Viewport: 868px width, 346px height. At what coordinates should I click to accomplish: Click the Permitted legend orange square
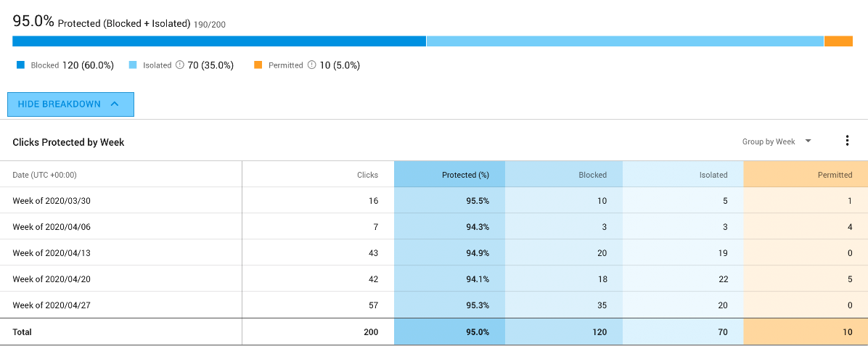pos(258,65)
